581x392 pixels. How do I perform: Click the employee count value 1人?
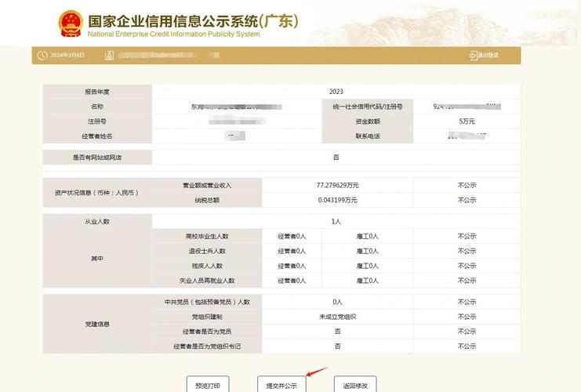coord(336,221)
